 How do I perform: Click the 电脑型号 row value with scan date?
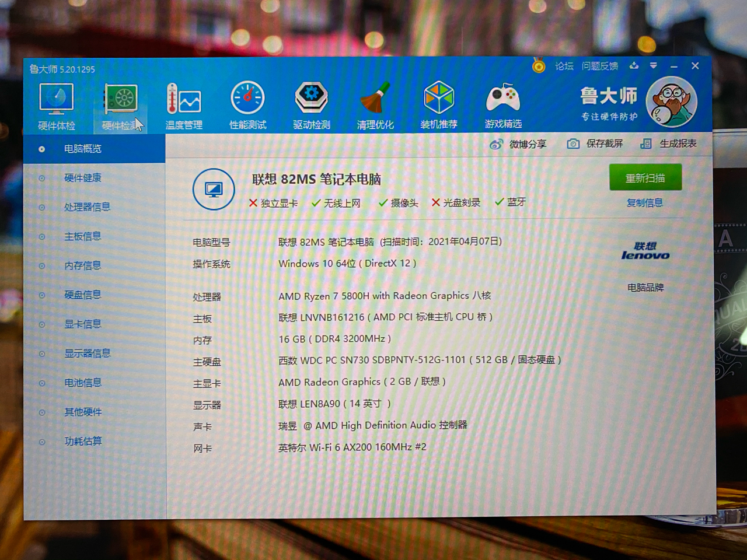pyautogui.click(x=390, y=242)
